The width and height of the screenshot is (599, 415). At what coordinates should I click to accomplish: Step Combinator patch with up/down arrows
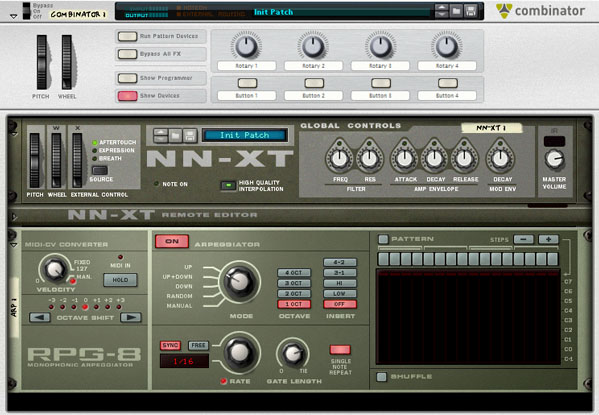point(442,11)
